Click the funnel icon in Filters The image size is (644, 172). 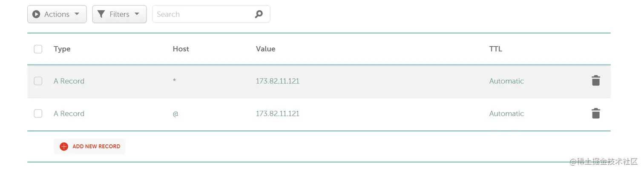101,14
